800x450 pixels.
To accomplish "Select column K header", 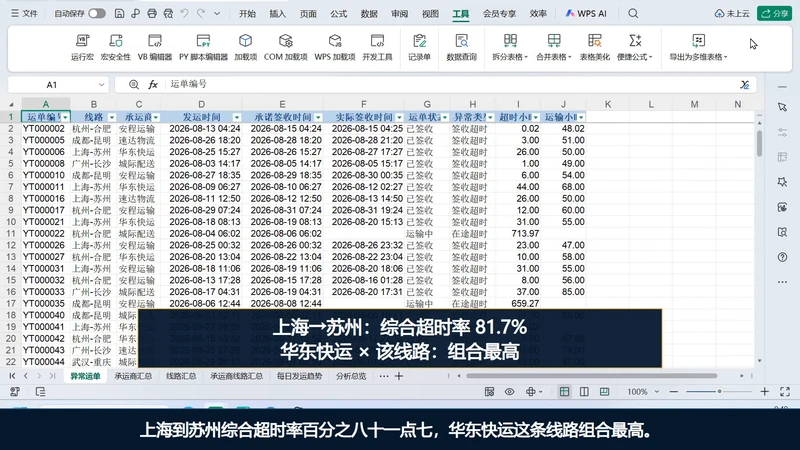I will pyautogui.click(x=608, y=104).
